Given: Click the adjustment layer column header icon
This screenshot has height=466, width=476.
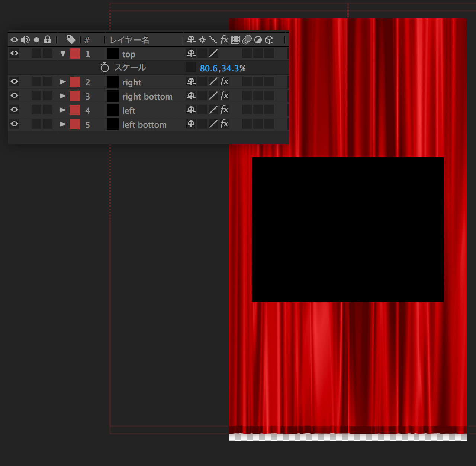Looking at the screenshot, I should pos(258,40).
